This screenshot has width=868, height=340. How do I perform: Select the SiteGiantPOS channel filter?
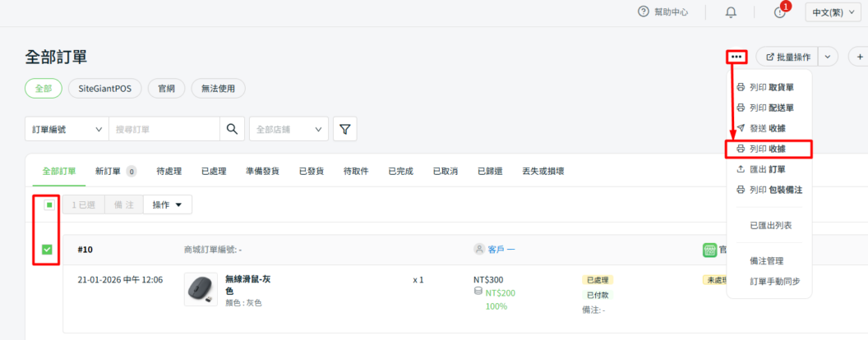pyautogui.click(x=104, y=88)
